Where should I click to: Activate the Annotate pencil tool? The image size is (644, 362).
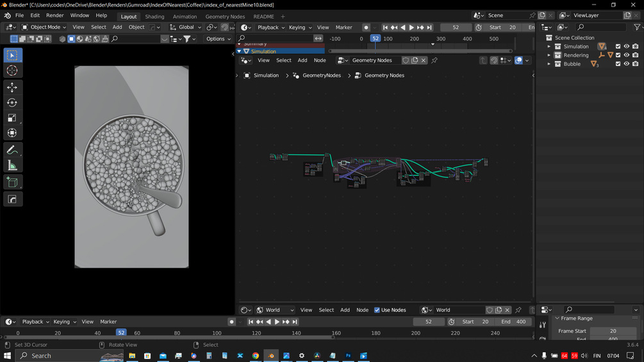coord(12,150)
